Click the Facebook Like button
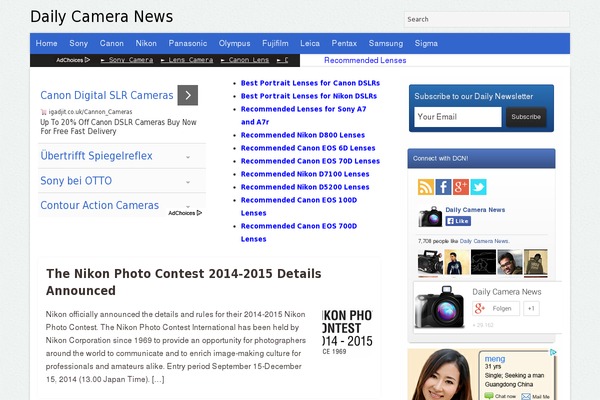The image size is (600, 400). [x=458, y=221]
